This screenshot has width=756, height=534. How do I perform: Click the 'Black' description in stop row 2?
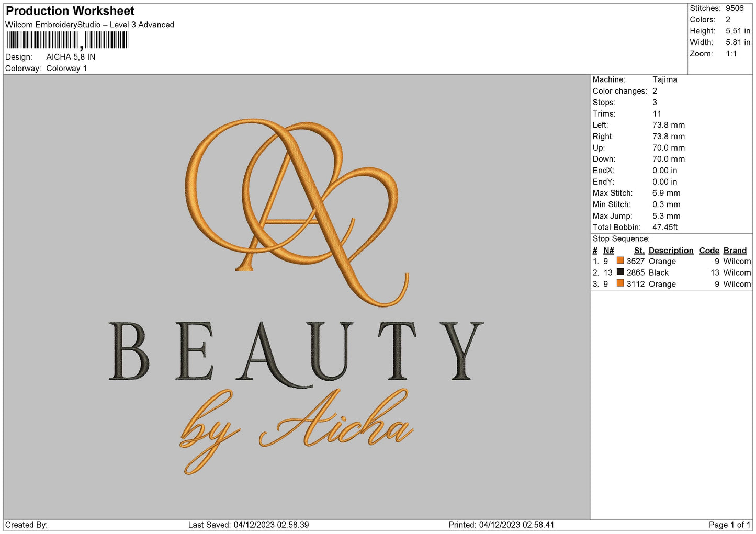tap(659, 272)
